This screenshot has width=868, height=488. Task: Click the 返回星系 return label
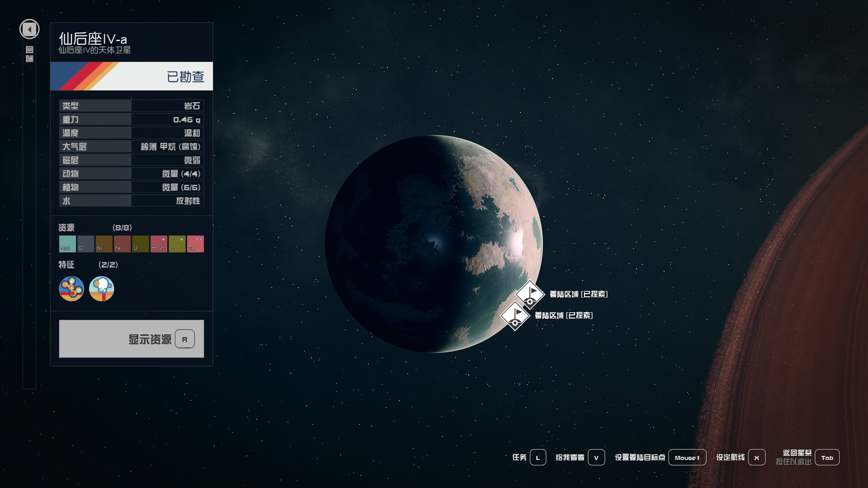click(797, 453)
